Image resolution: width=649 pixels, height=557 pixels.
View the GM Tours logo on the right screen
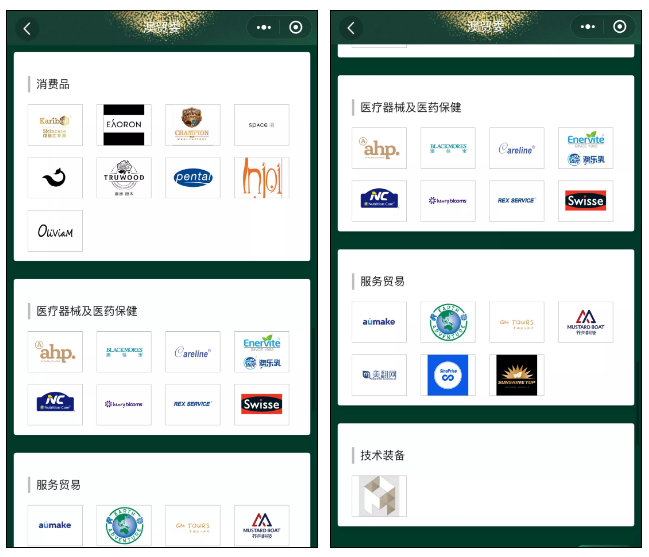(517, 322)
